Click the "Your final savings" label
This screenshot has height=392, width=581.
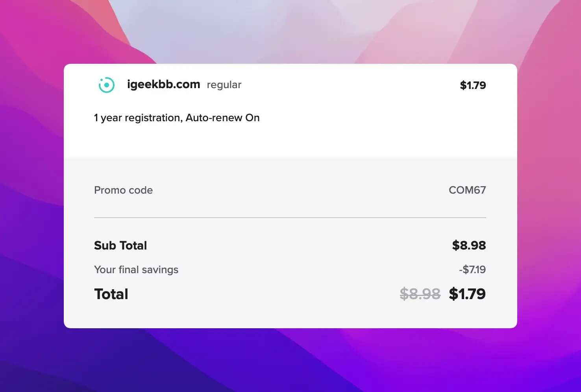[136, 270]
